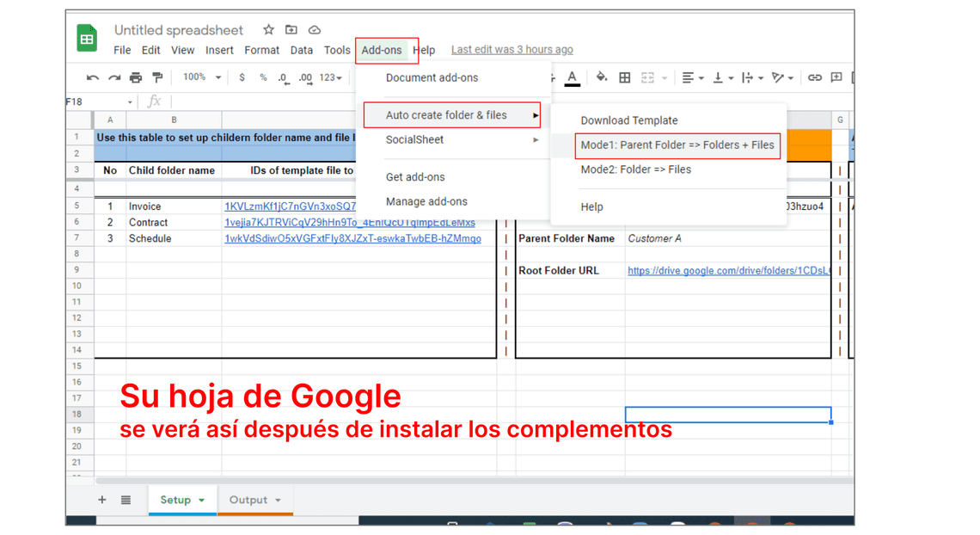Expand the Setup tab dropdown arrow

202,501
